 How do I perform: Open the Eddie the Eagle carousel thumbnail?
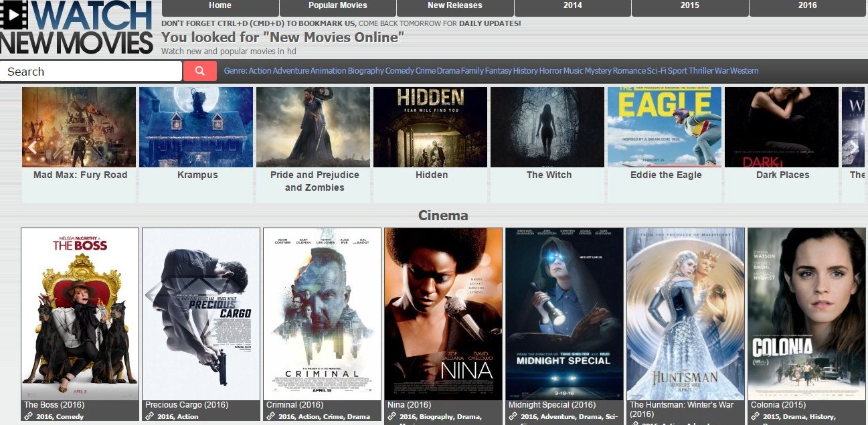665,127
